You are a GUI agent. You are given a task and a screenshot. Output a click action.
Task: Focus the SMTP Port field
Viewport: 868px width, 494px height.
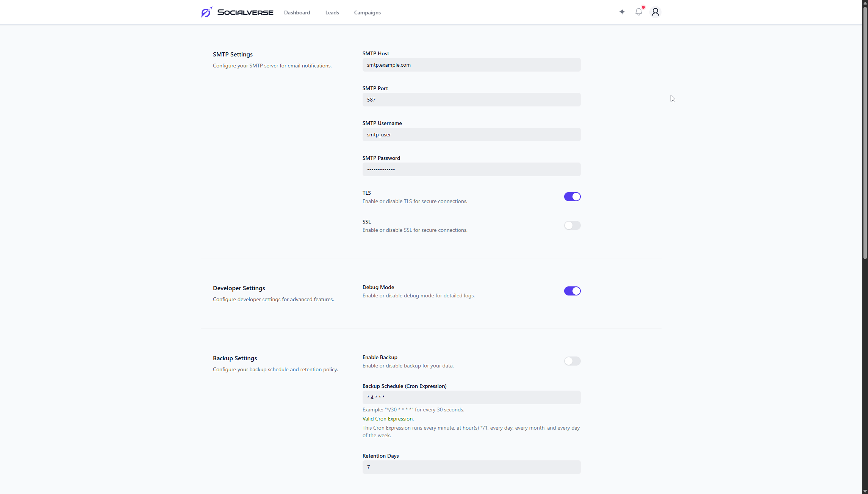(x=471, y=100)
